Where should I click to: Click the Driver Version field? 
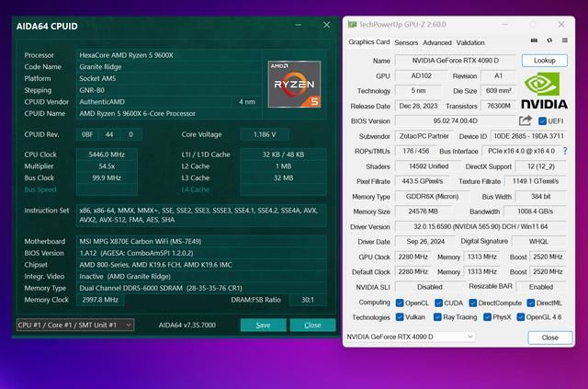481,227
